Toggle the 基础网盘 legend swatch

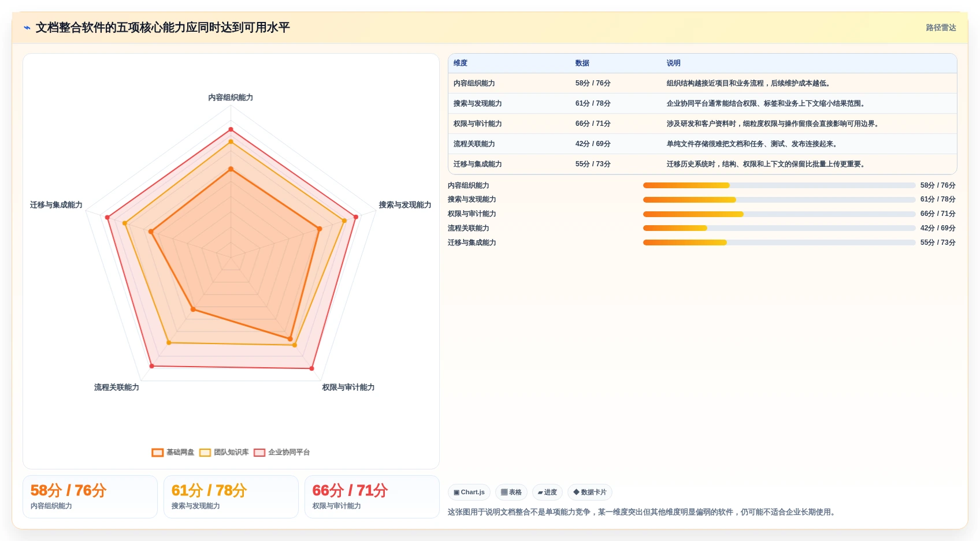click(158, 453)
